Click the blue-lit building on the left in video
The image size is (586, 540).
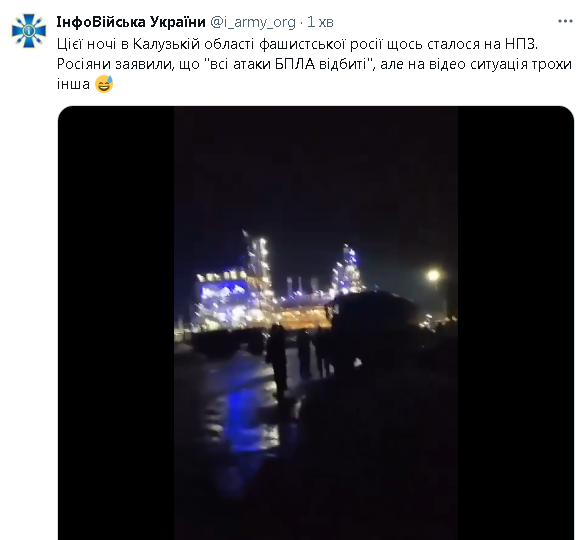coord(222,299)
